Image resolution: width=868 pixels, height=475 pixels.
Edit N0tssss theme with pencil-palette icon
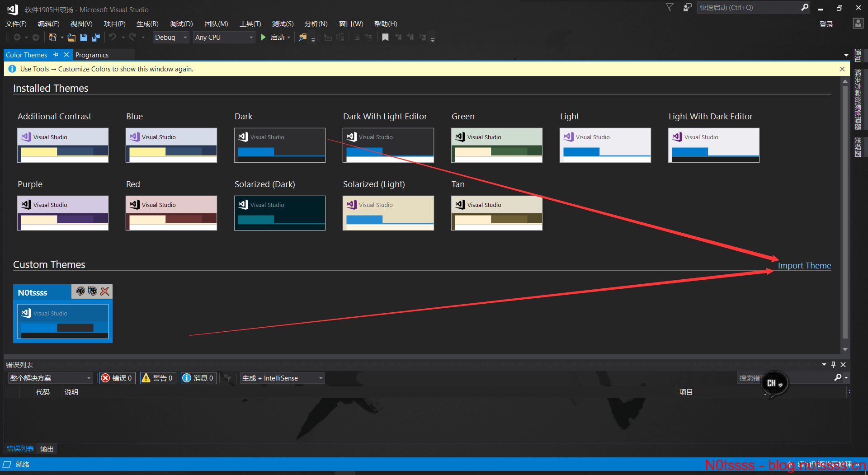pyautogui.click(x=93, y=292)
